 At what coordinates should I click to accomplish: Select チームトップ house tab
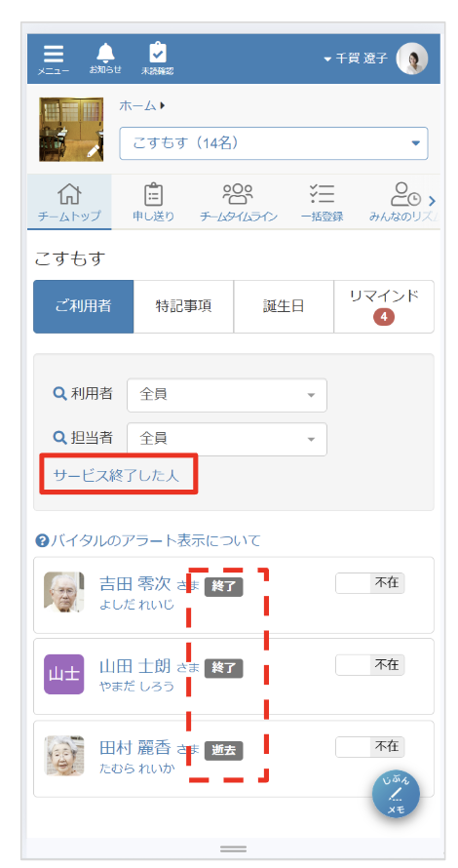click(69, 203)
